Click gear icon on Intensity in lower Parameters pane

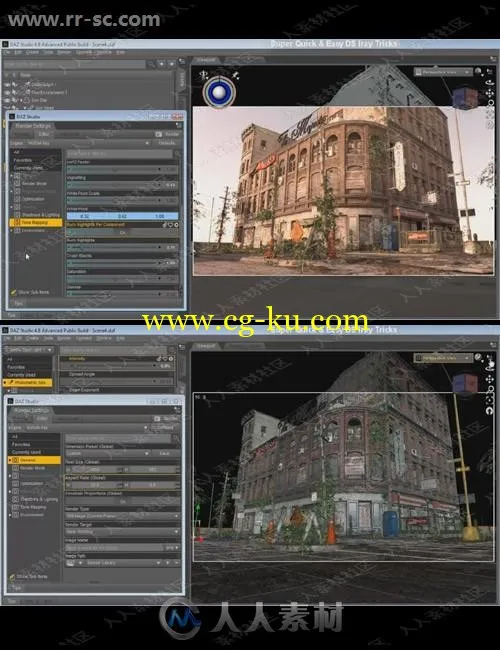coord(171,359)
